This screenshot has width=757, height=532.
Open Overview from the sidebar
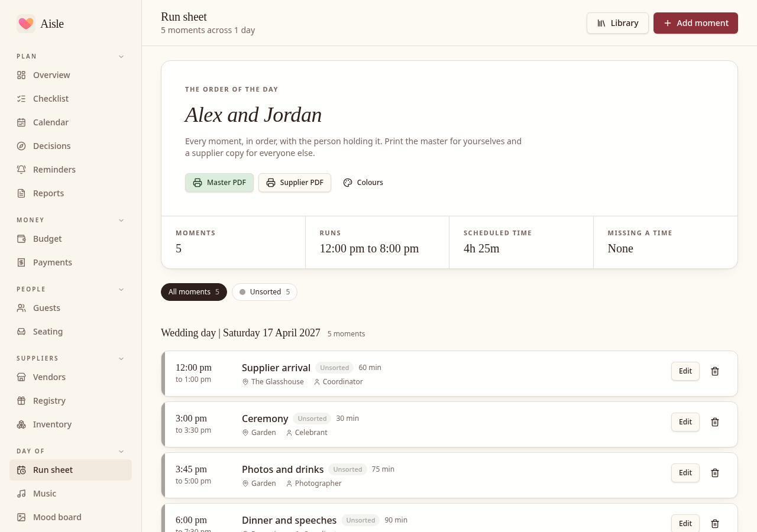tap(70, 75)
